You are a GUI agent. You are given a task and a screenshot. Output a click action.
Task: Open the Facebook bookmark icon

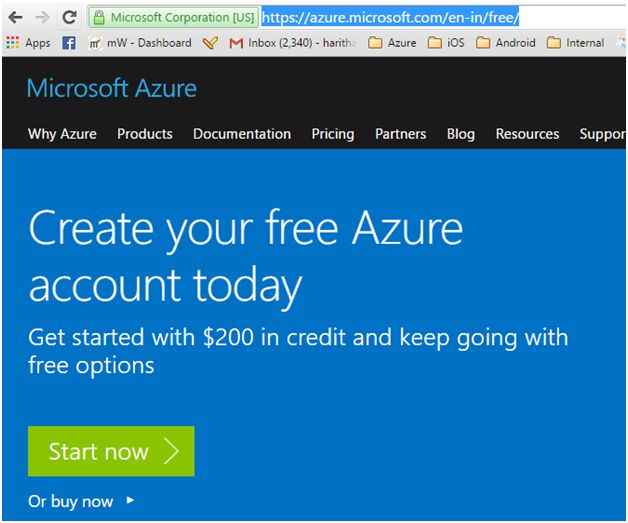pyautogui.click(x=69, y=43)
